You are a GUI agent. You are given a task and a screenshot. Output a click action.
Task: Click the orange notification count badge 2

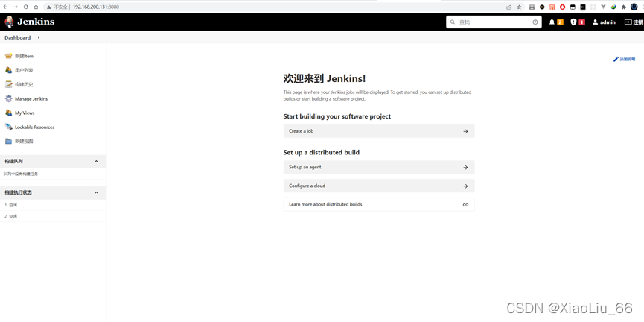[x=560, y=22]
